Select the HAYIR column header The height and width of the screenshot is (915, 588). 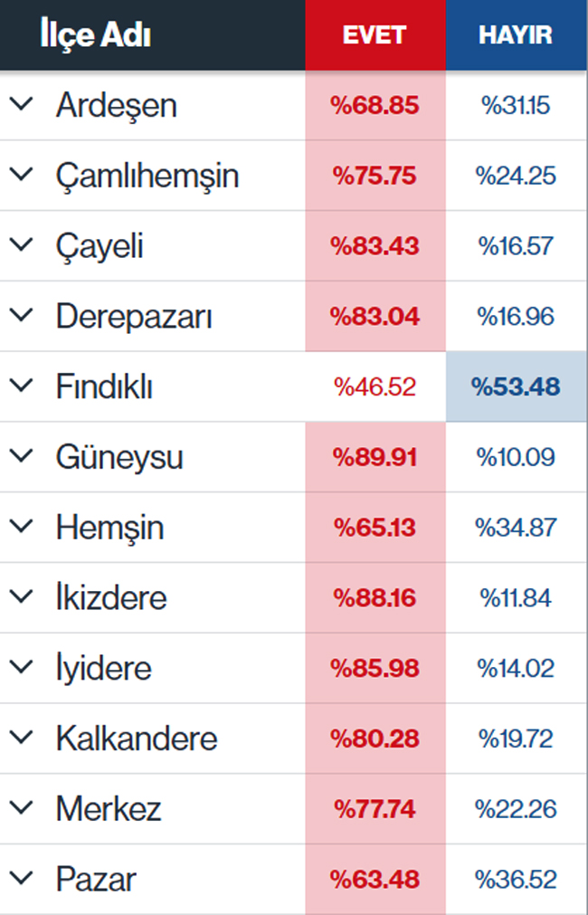tap(516, 34)
